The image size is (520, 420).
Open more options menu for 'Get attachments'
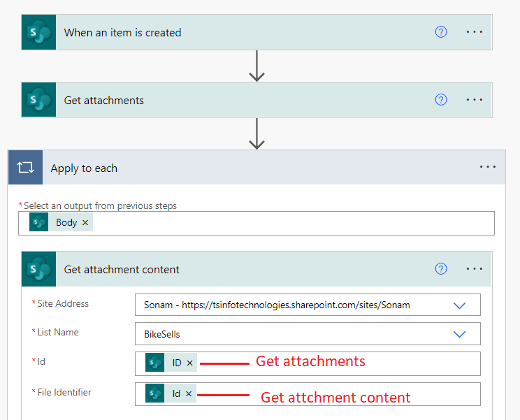point(475,100)
